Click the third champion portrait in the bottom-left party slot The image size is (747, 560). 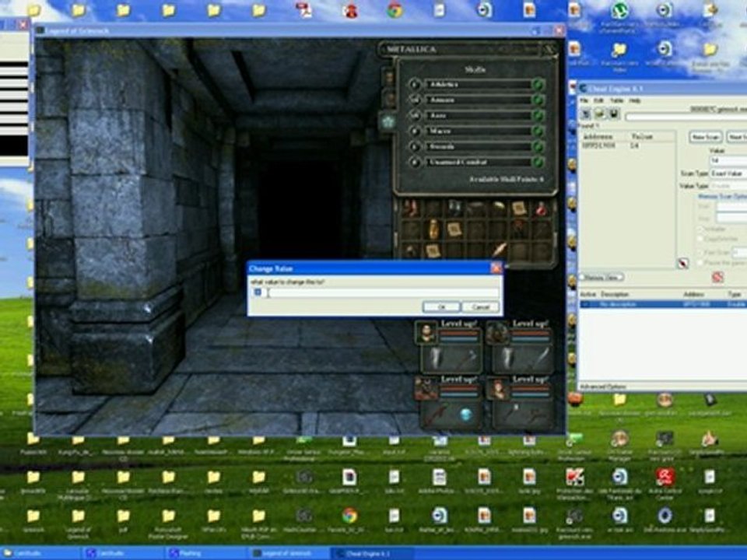click(x=426, y=388)
